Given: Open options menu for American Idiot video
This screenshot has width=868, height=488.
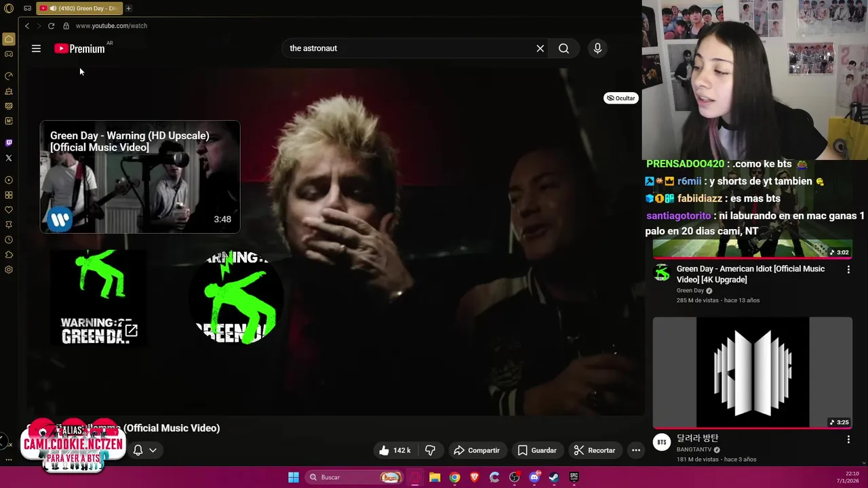Looking at the screenshot, I should click(x=848, y=269).
